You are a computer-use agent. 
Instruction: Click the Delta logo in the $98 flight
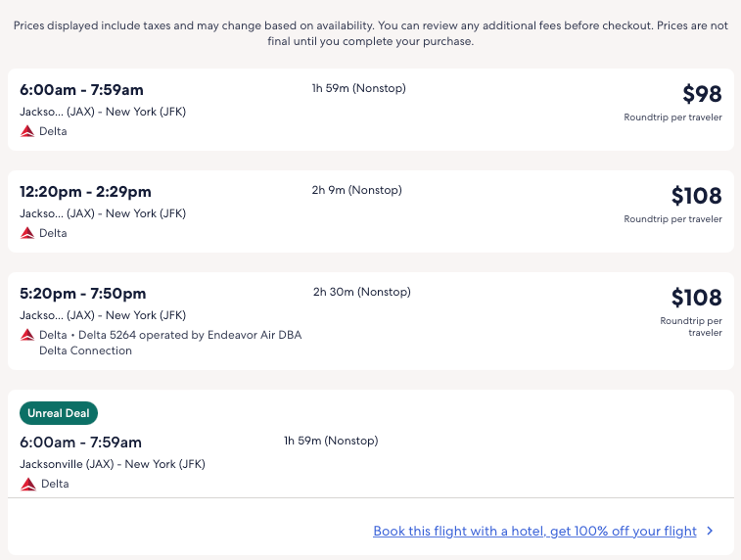[27, 131]
